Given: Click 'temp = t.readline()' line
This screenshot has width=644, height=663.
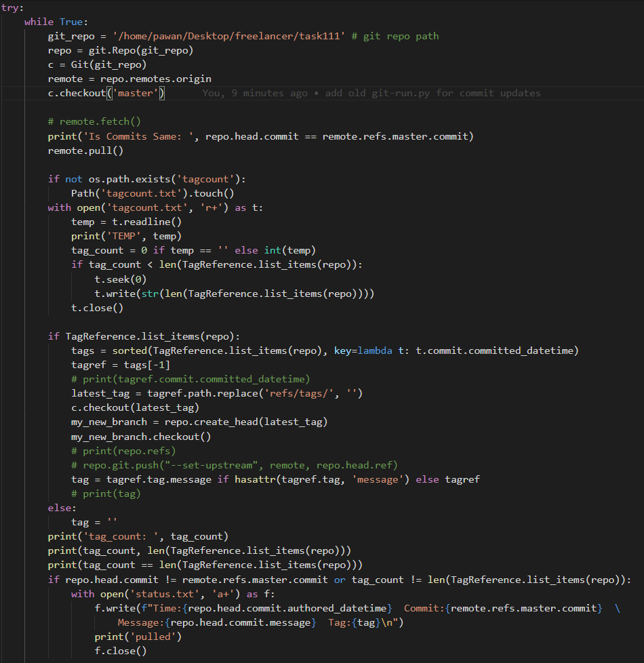Looking at the screenshot, I should (x=127, y=222).
